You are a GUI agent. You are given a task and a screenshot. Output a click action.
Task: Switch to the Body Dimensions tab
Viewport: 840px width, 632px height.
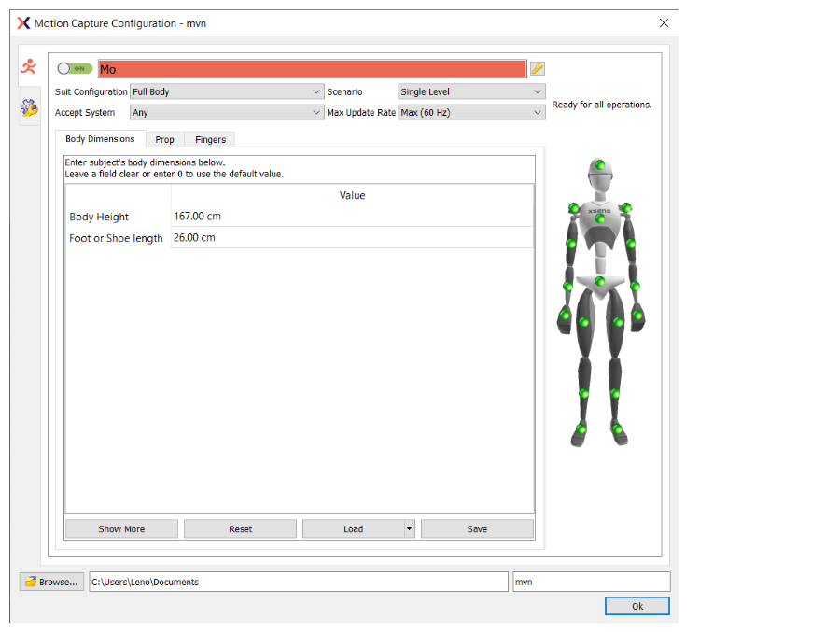[100, 139]
